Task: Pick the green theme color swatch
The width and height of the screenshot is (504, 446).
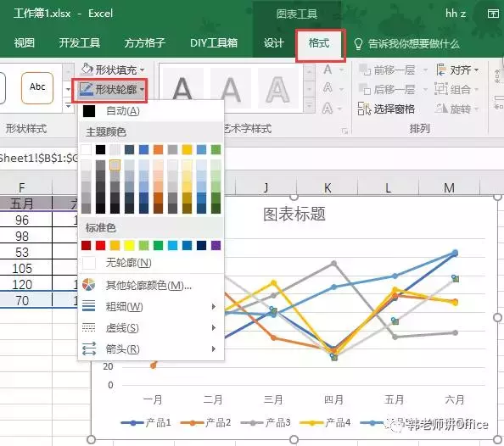Action: pos(216,149)
